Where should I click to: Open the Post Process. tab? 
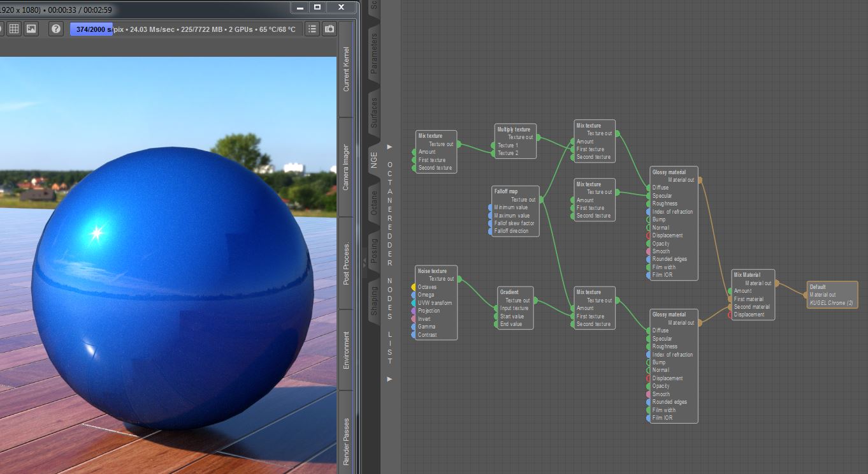click(x=346, y=263)
